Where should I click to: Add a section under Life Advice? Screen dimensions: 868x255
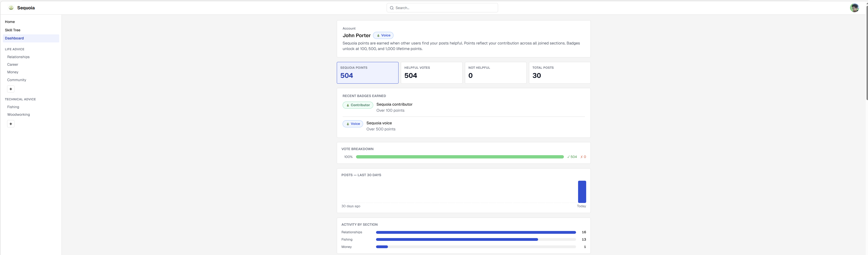point(11,89)
